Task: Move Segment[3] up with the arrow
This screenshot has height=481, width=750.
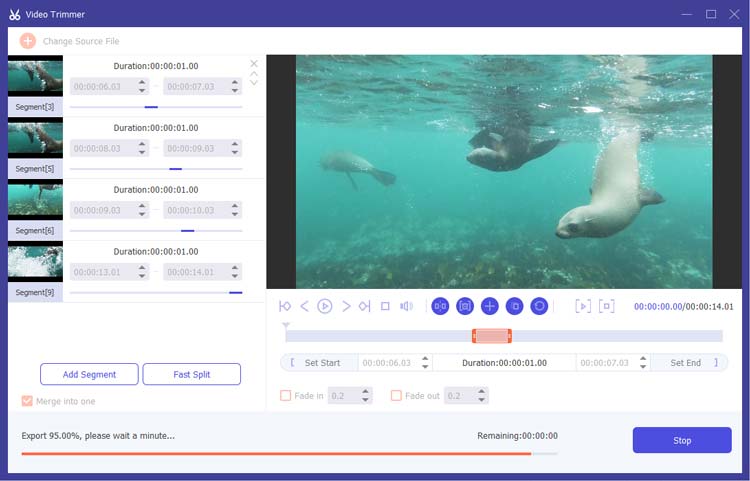Action: coord(254,74)
